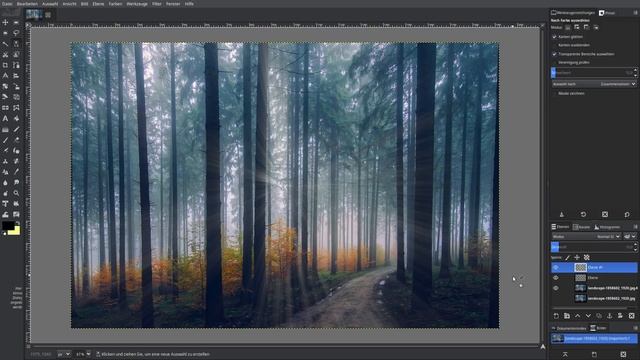Open layers panel configuration menu
The width and height of the screenshot is (640, 360).
pyautogui.click(x=635, y=227)
